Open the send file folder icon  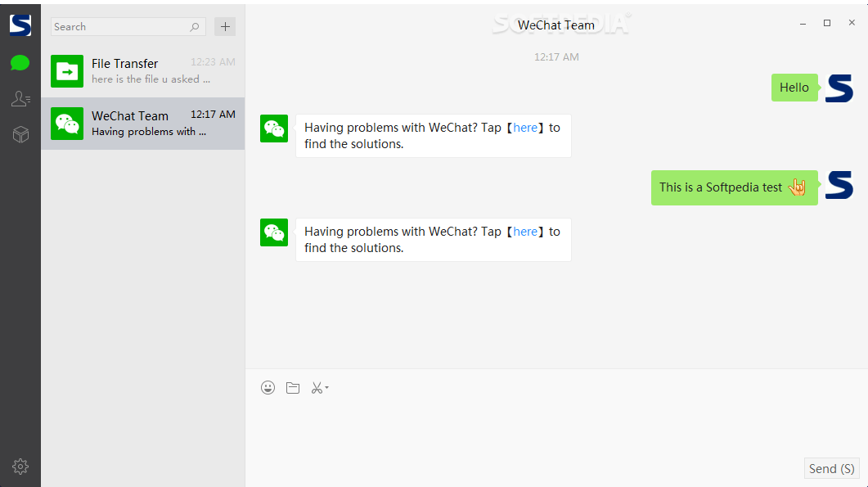(x=293, y=388)
